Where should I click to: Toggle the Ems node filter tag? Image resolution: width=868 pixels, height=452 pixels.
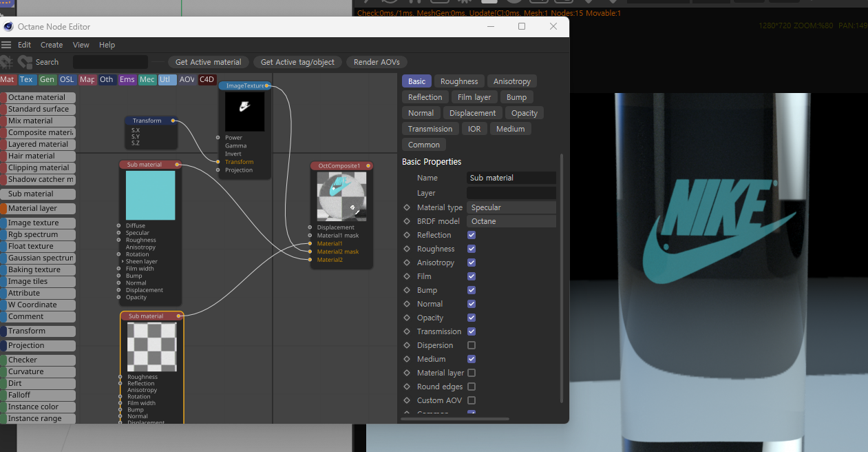pyautogui.click(x=127, y=80)
